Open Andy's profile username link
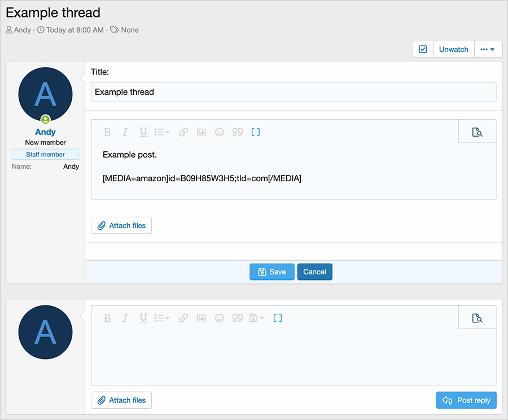The image size is (508, 420). 45,132
